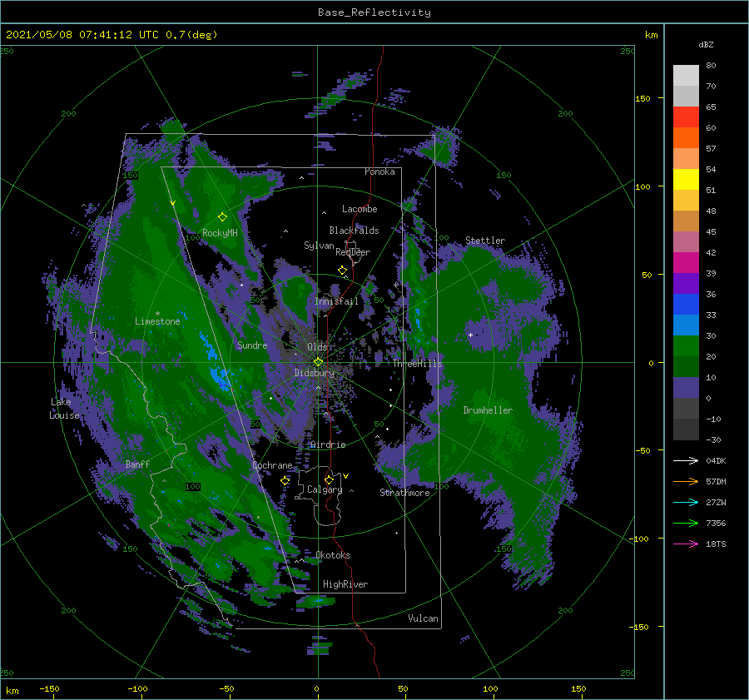Click the Sundre label
Viewport: 749px width, 700px height.
[252, 345]
